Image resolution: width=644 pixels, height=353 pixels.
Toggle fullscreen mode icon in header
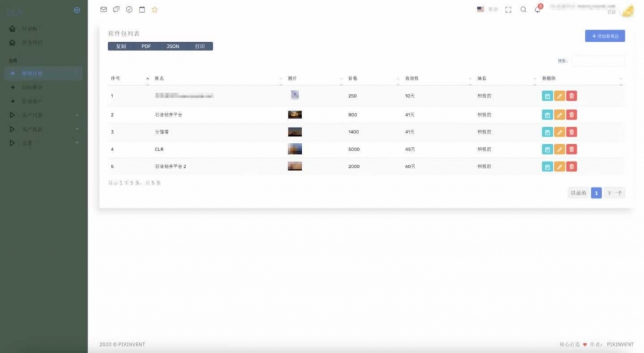tap(508, 9)
